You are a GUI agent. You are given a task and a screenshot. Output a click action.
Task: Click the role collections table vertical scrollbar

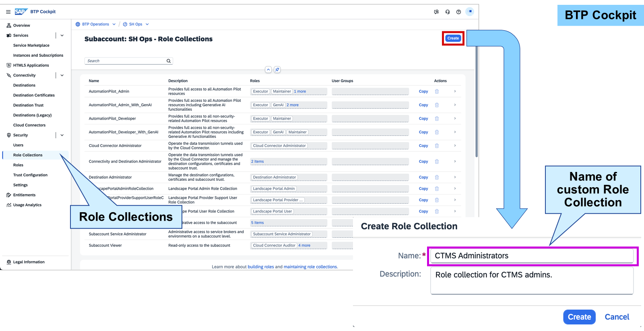[x=477, y=101]
